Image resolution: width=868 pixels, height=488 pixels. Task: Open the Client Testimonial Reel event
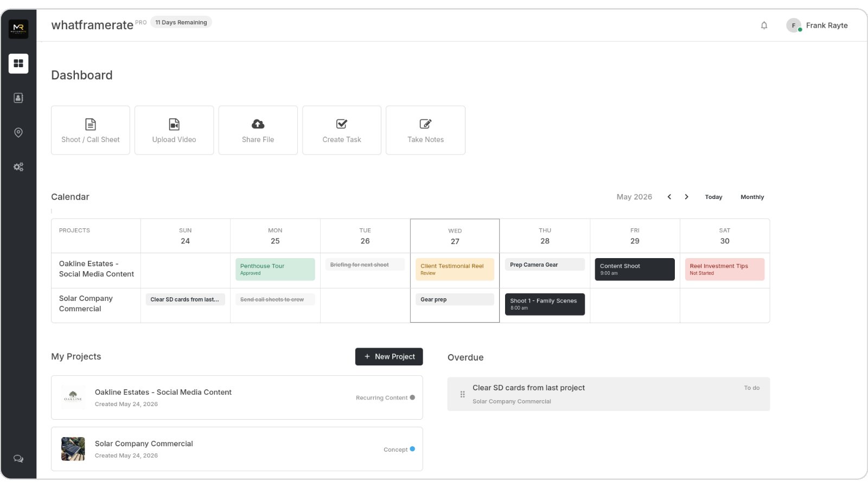(455, 269)
